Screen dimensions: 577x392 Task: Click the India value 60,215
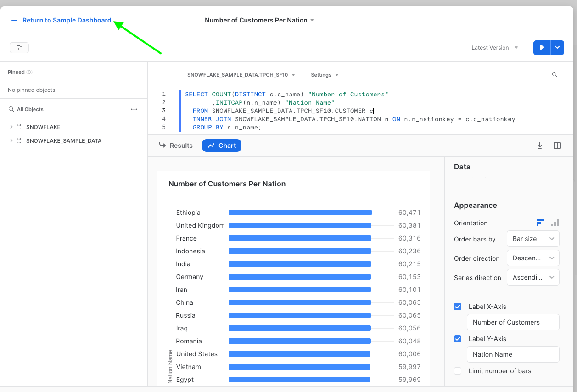(409, 264)
